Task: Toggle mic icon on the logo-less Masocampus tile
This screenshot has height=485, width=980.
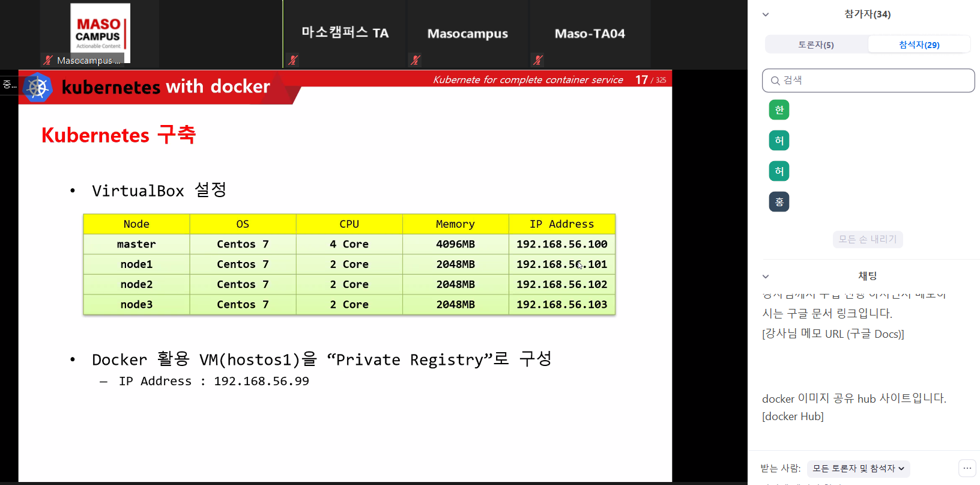Action: click(x=415, y=60)
